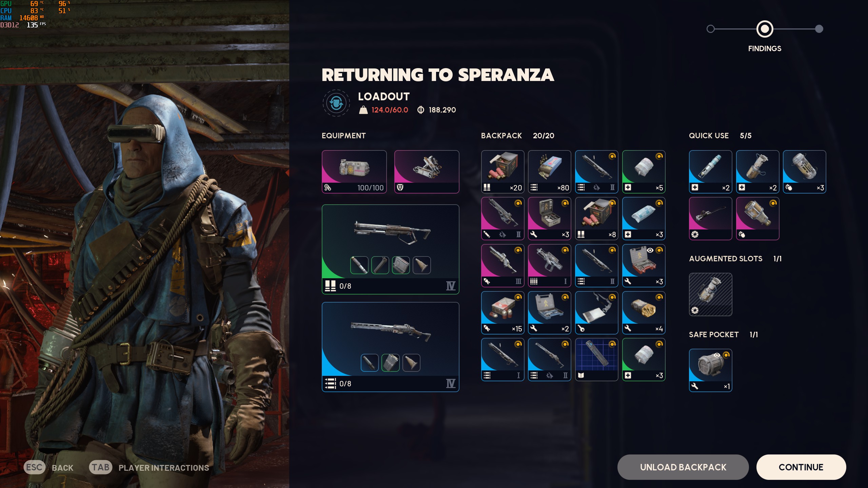Select the blueprint item with grid background
Viewport: 868px width, 488px height.
(x=596, y=360)
